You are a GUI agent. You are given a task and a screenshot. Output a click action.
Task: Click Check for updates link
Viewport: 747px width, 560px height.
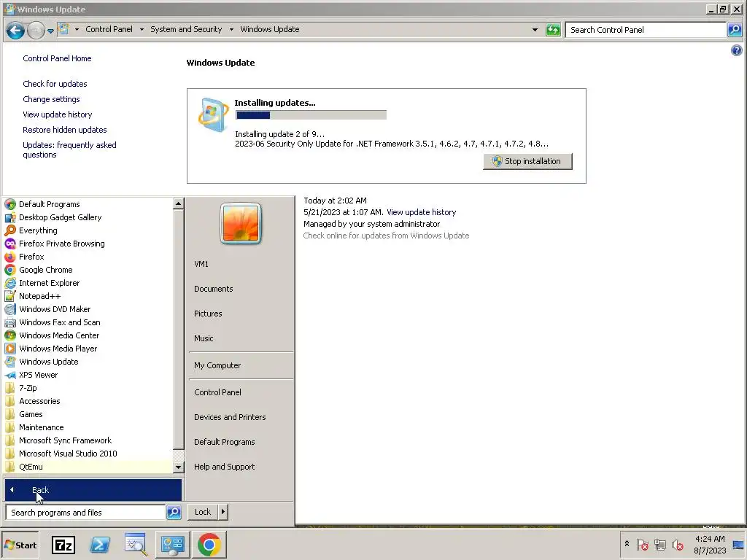pos(55,84)
